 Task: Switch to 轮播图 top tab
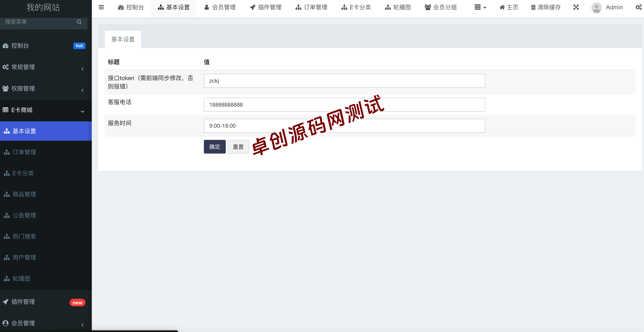pyautogui.click(x=398, y=7)
